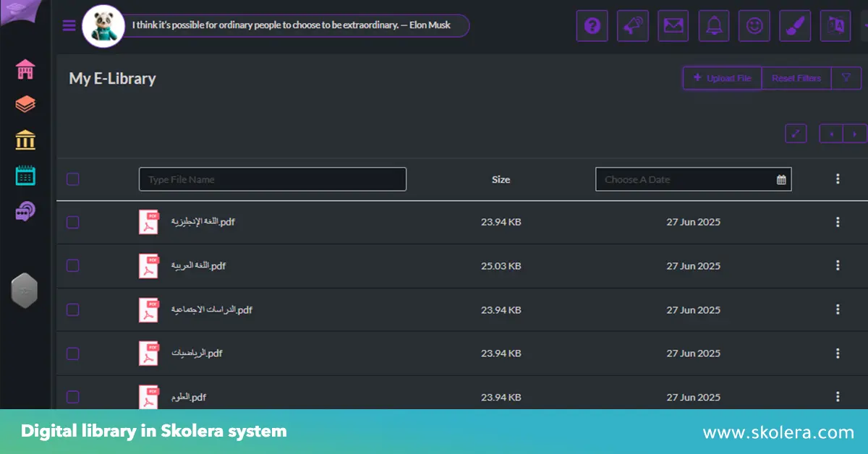The image size is (868, 454).
Task: Open the smiley feedback icon
Action: [x=754, y=25]
